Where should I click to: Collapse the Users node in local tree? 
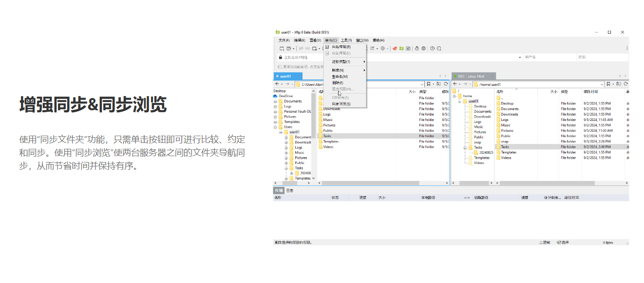[x=275, y=127]
